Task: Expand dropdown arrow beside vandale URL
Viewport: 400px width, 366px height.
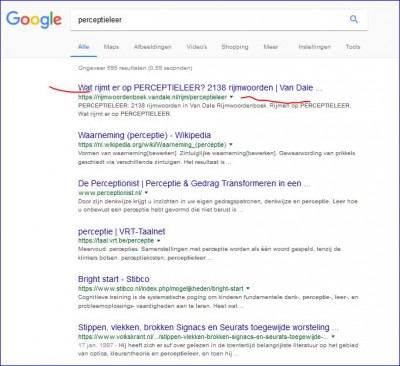Action: 232,97
